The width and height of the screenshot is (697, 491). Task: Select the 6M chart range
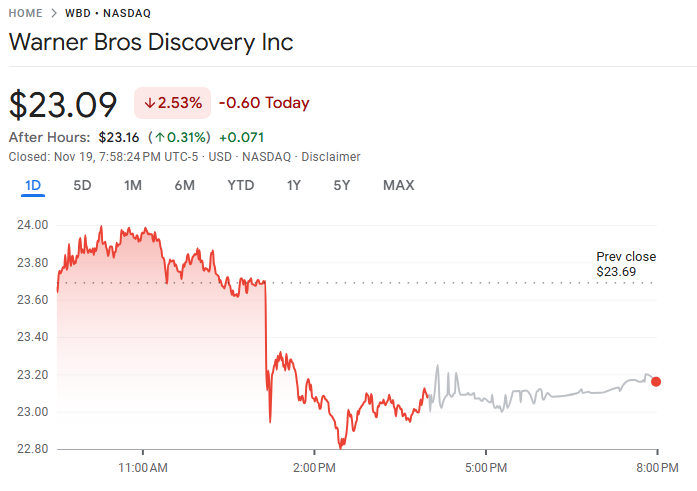pos(184,186)
